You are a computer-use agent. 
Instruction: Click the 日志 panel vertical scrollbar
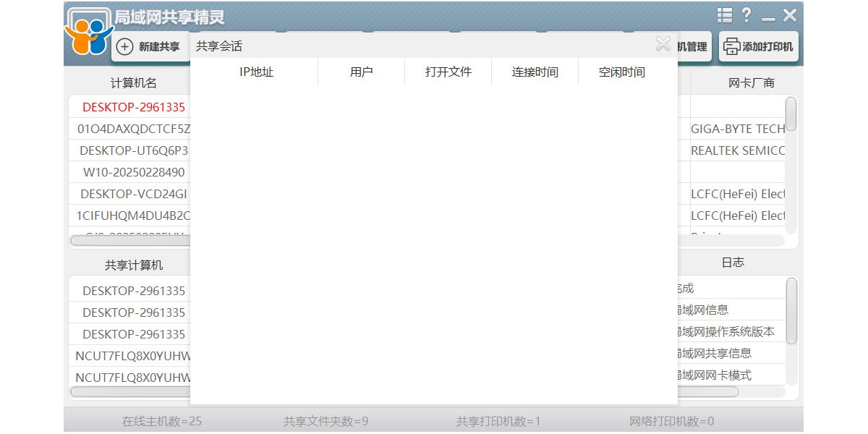791,311
